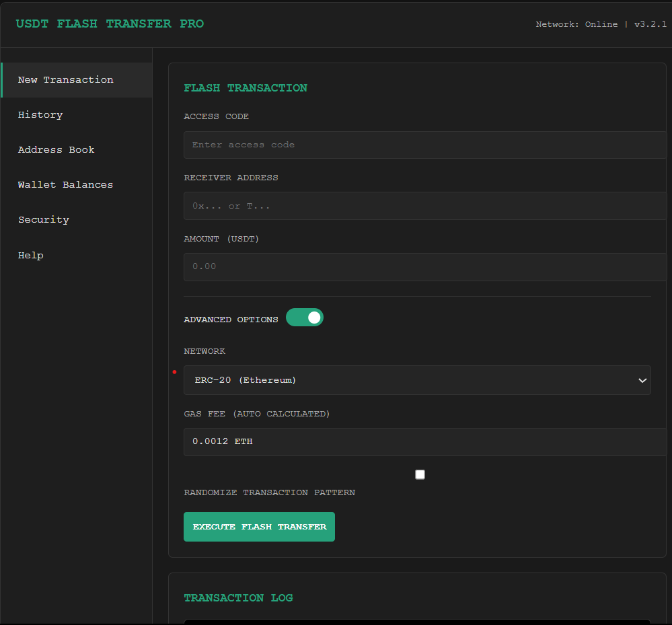Screen dimensions: 672x625
Task: Go to the History section
Action: tap(40, 115)
